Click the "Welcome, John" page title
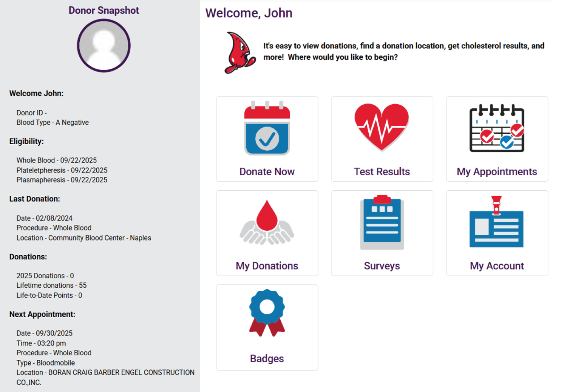The image size is (564, 392). click(x=249, y=13)
